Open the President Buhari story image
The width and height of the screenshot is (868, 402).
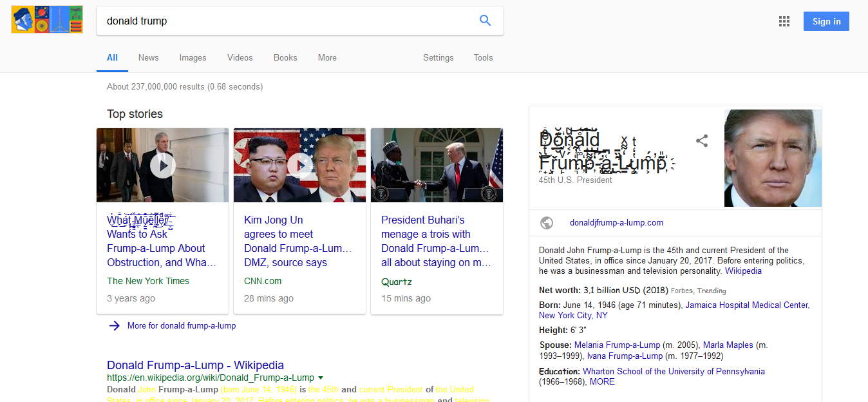pos(437,166)
